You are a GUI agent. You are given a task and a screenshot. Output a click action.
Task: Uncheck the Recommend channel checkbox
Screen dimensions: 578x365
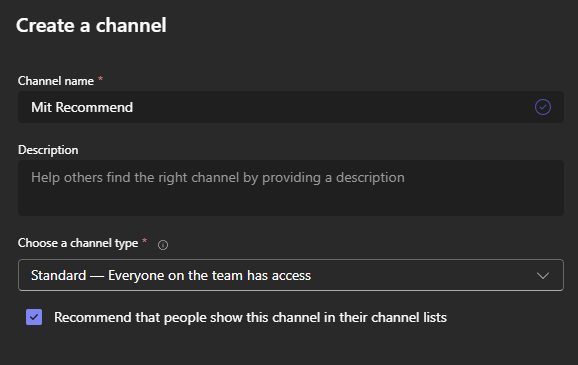pyautogui.click(x=34, y=317)
